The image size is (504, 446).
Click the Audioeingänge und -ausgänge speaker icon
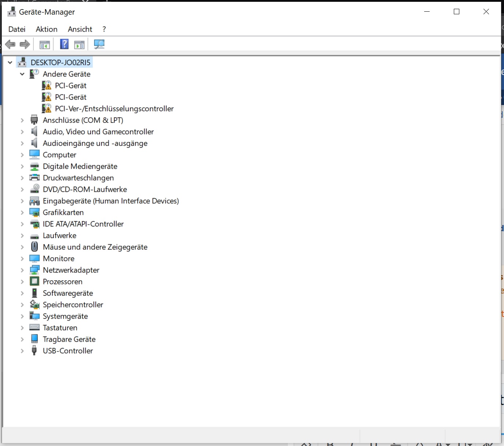(34, 143)
